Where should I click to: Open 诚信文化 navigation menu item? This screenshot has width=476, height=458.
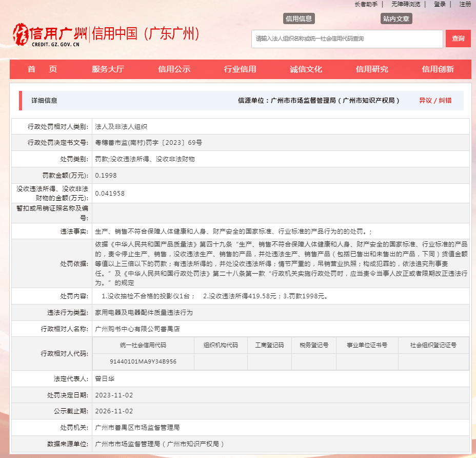[x=306, y=69]
